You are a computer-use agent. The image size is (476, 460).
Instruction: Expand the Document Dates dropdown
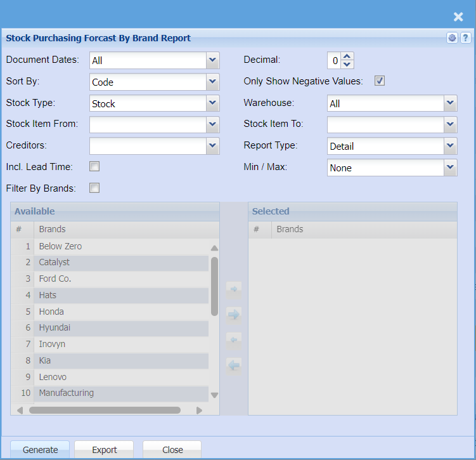pyautogui.click(x=212, y=61)
